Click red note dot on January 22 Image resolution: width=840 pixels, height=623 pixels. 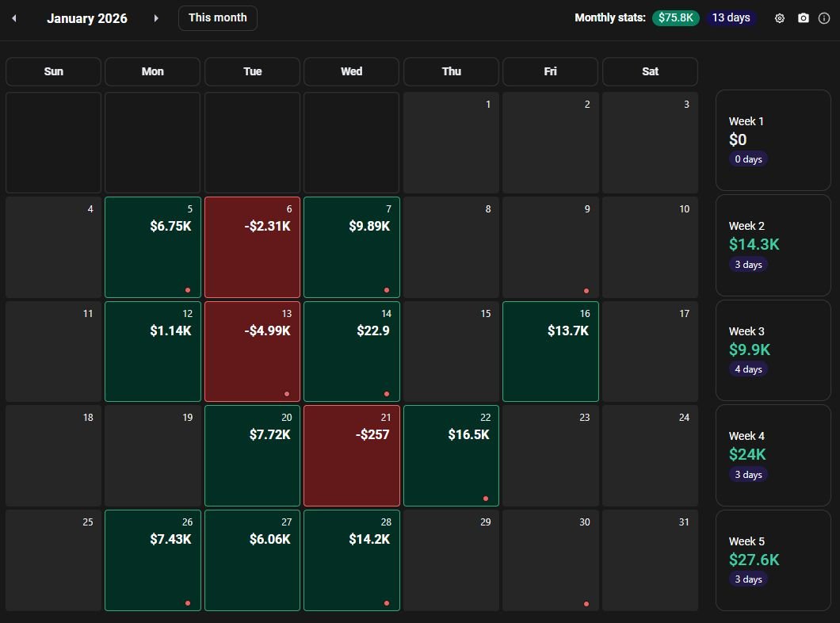click(485, 499)
